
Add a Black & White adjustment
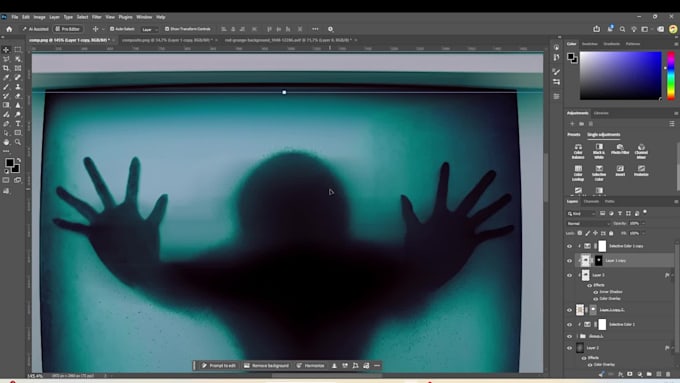click(599, 151)
